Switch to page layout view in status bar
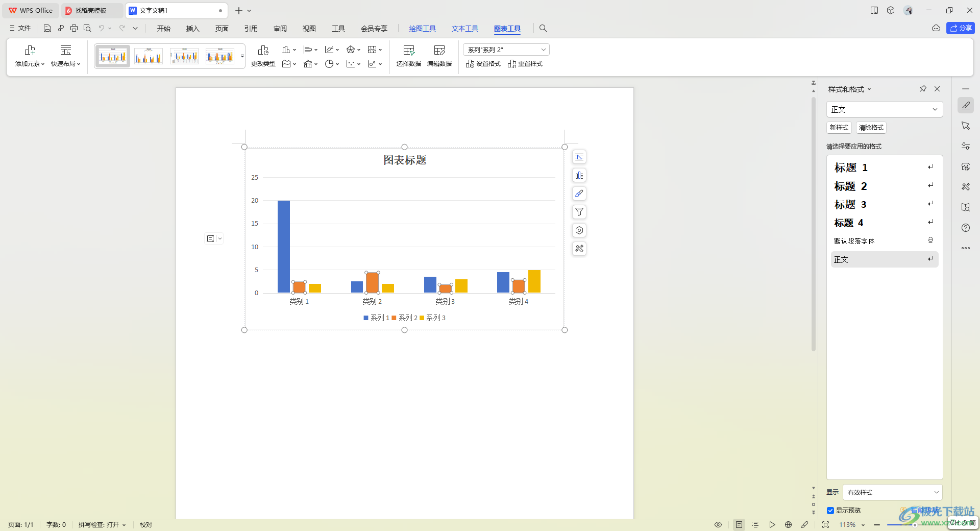 point(739,525)
